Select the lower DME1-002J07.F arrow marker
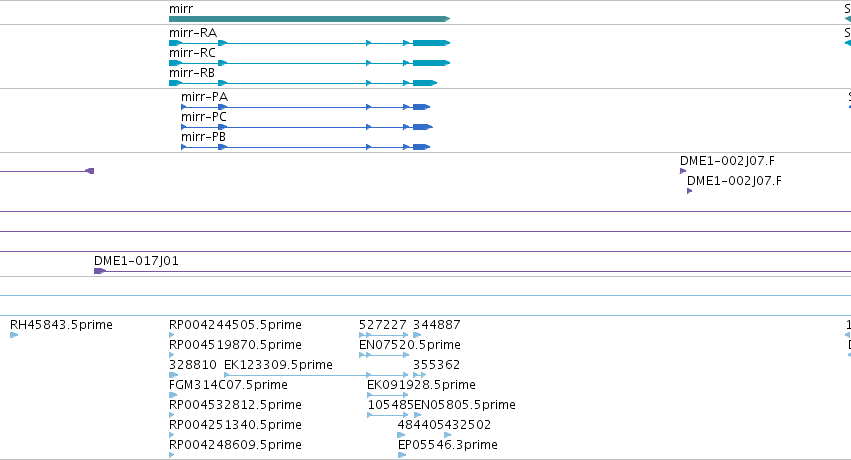Screen dimensions: 851x460 (x=690, y=191)
